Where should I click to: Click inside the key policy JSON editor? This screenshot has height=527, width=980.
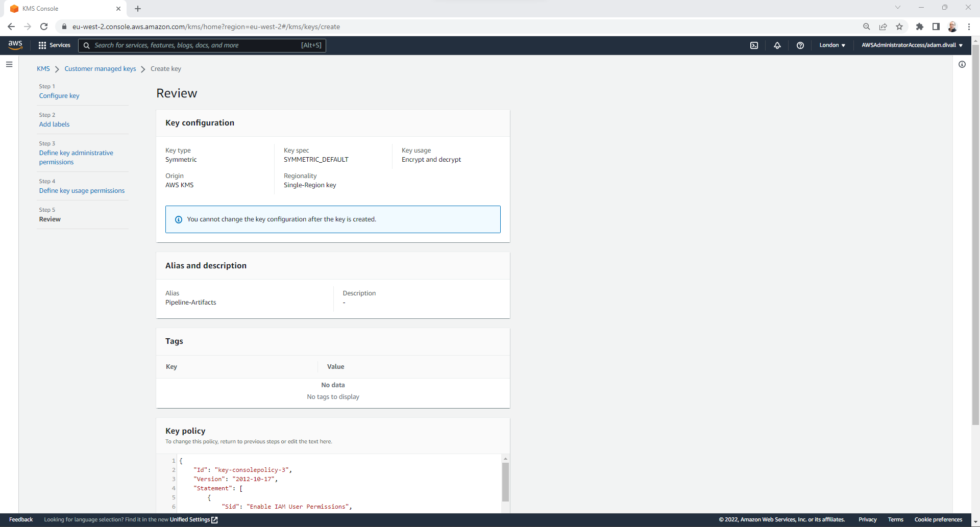click(339, 484)
